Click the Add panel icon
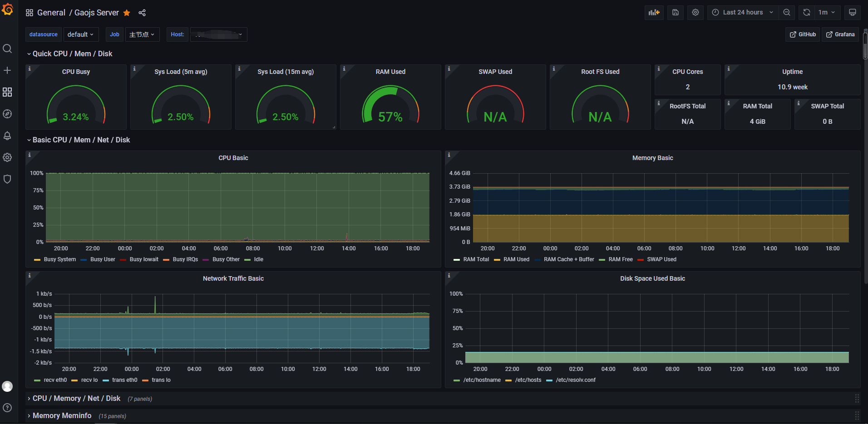This screenshot has height=424, width=868. click(x=654, y=13)
